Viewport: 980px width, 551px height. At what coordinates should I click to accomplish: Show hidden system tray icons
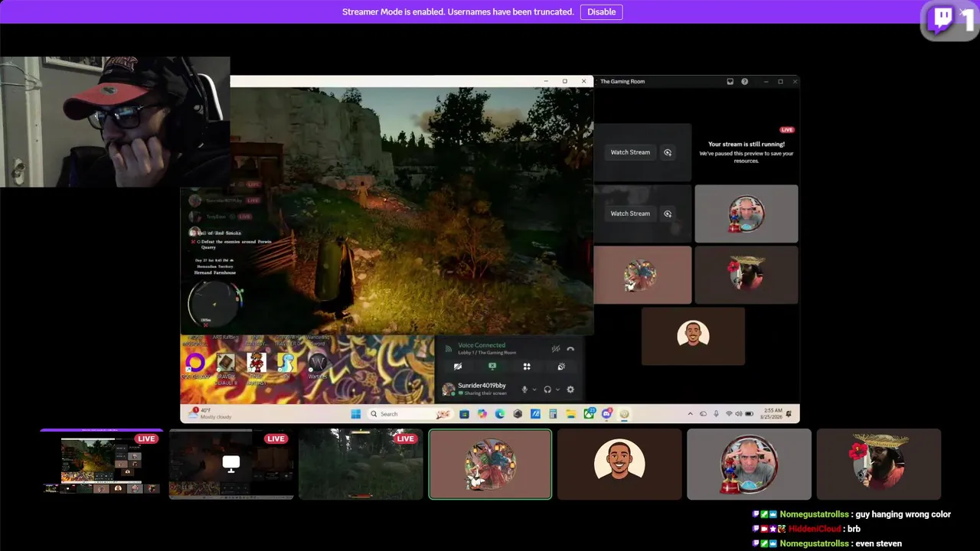(x=691, y=414)
